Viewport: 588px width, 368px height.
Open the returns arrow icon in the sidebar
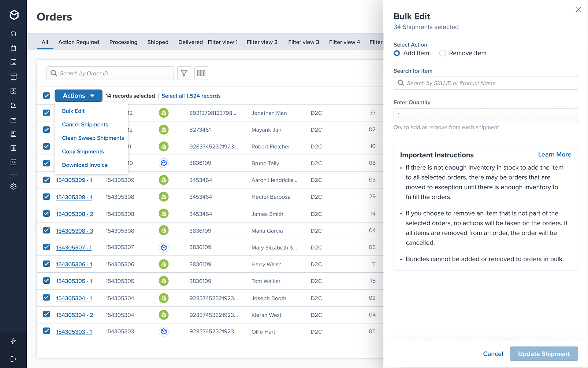pyautogui.click(x=14, y=105)
